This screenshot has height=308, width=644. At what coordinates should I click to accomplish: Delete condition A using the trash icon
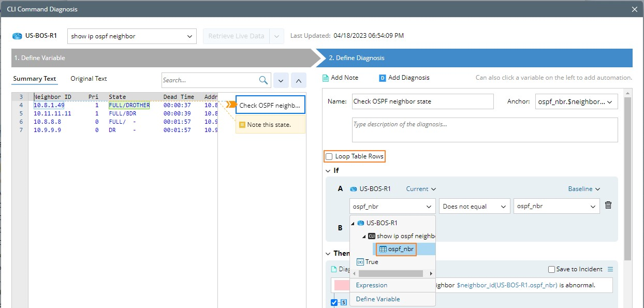[x=608, y=206]
